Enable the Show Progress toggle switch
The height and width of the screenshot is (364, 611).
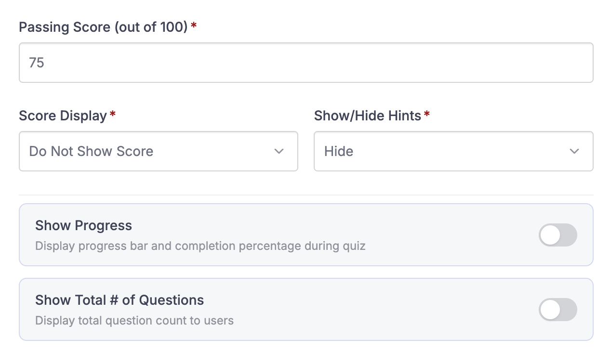point(558,235)
